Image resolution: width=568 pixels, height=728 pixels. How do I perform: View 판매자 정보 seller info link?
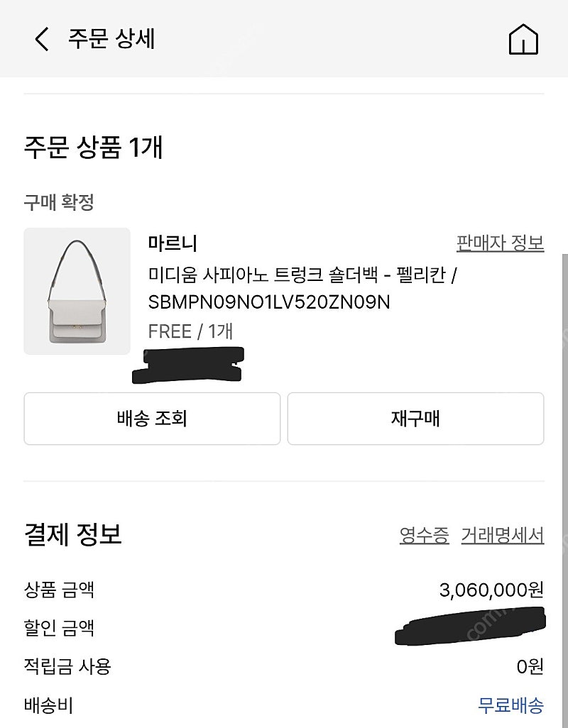[500, 243]
